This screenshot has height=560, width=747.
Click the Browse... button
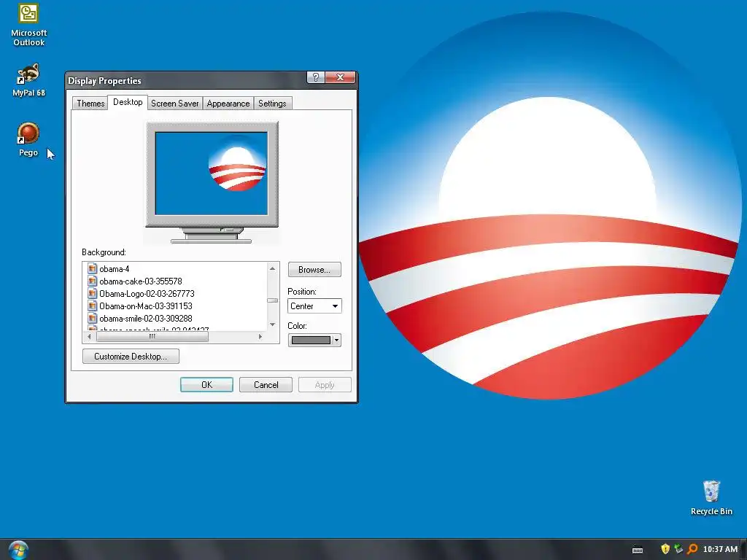[314, 270]
